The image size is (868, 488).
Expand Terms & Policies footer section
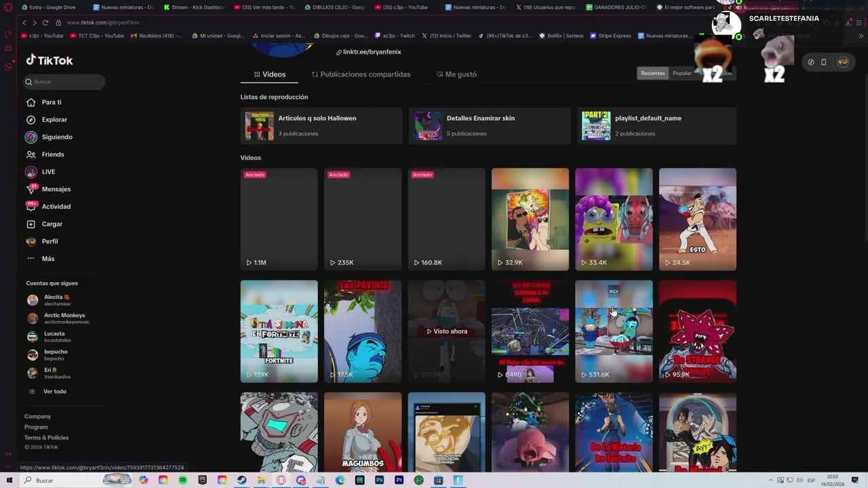(x=47, y=438)
